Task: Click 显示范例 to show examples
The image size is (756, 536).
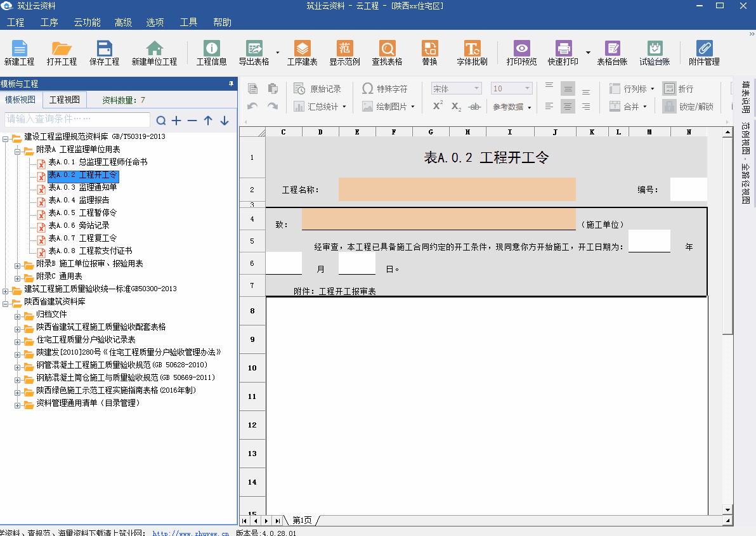Action: click(345, 53)
